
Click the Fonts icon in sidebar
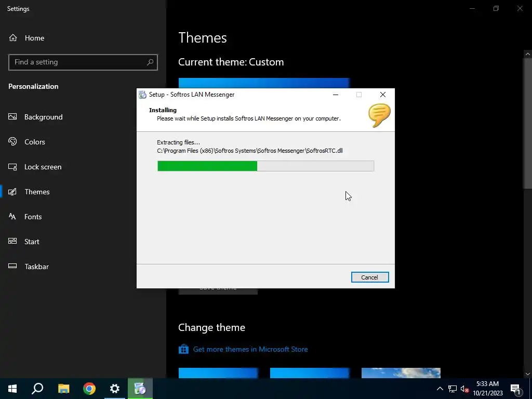[x=12, y=217]
